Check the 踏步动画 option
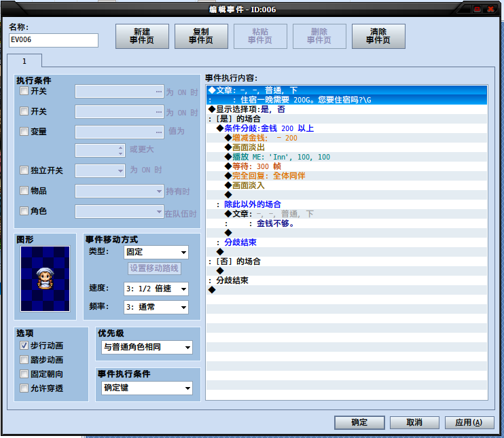 coord(24,360)
